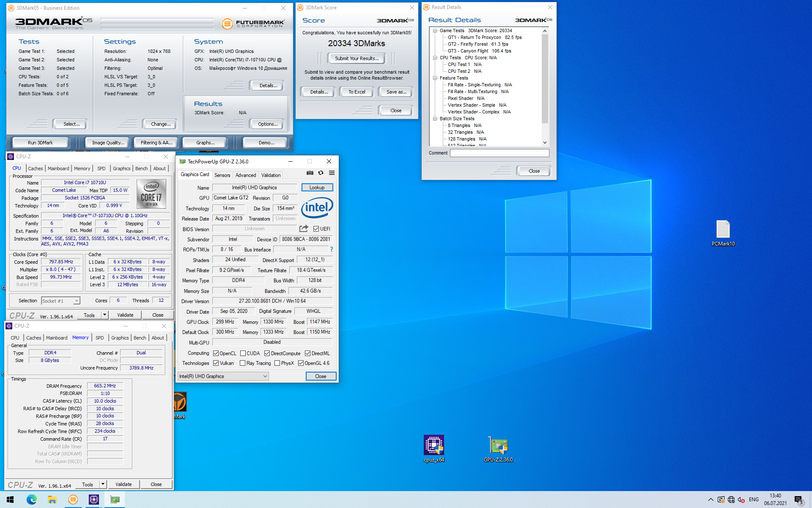Open the Intel(R) UHD Graphics GPU dropdown
The width and height of the screenshot is (812, 508).
click(223, 376)
